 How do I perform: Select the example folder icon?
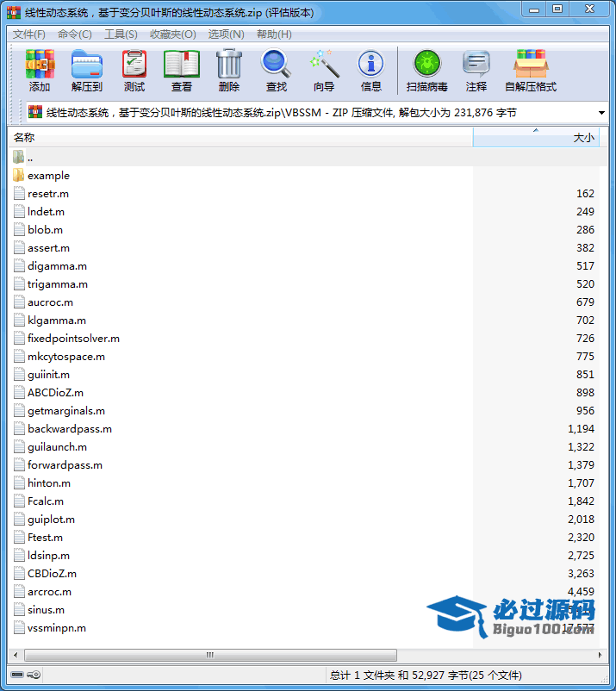(18, 175)
